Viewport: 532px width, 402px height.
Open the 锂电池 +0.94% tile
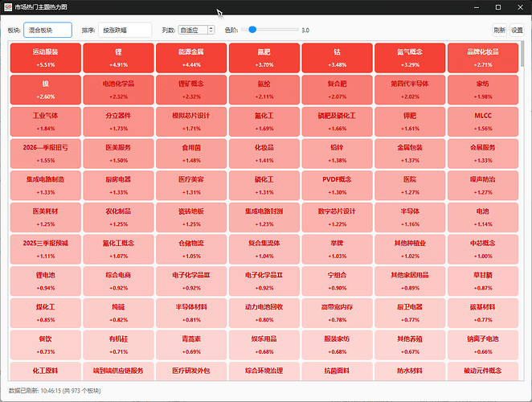coord(46,281)
